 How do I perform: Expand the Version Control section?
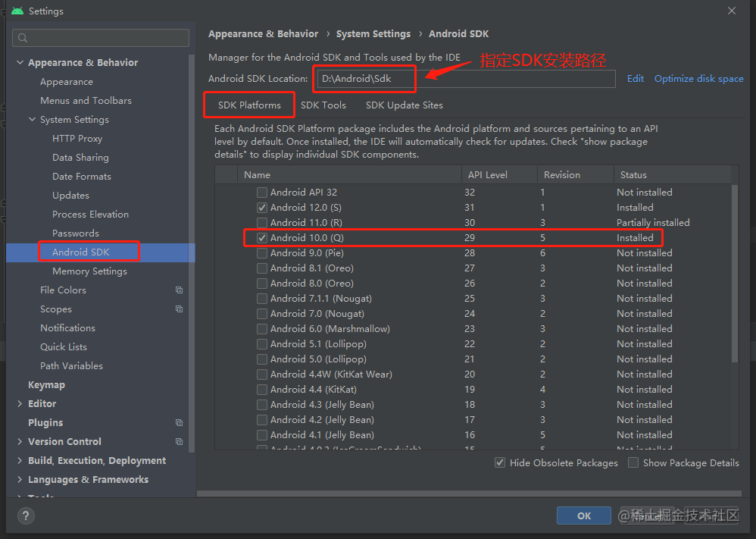click(20, 441)
